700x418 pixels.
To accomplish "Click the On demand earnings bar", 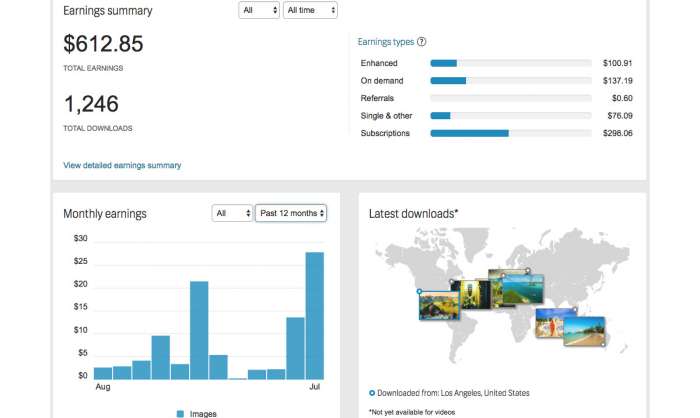I will [x=510, y=81].
